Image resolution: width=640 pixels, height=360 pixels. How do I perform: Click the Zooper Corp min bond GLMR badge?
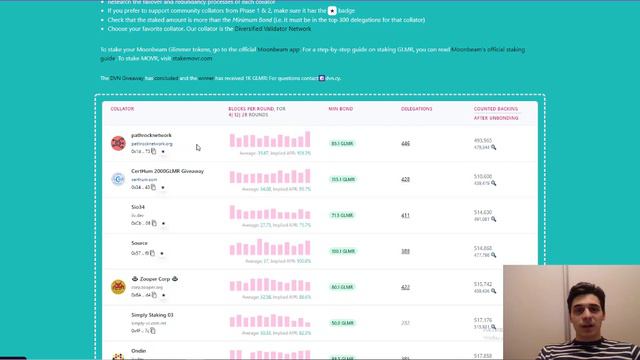click(342, 287)
